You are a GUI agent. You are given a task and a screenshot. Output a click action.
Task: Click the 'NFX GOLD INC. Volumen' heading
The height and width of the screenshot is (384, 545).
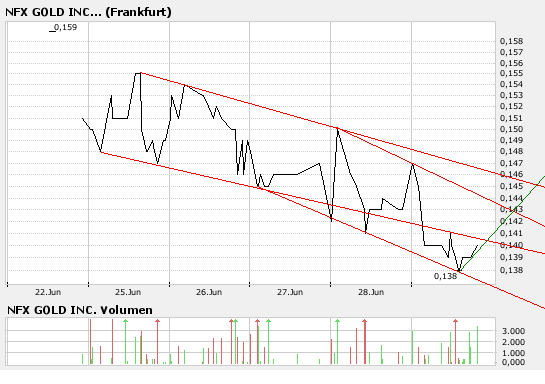pos(80,310)
